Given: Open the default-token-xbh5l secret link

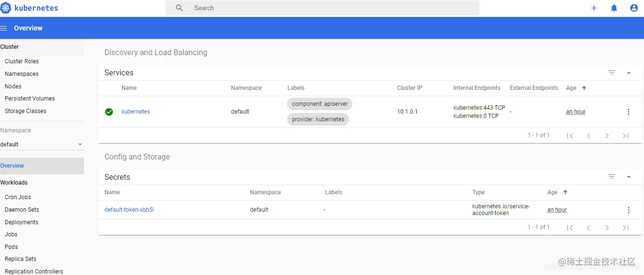Looking at the screenshot, I should click(x=129, y=210).
